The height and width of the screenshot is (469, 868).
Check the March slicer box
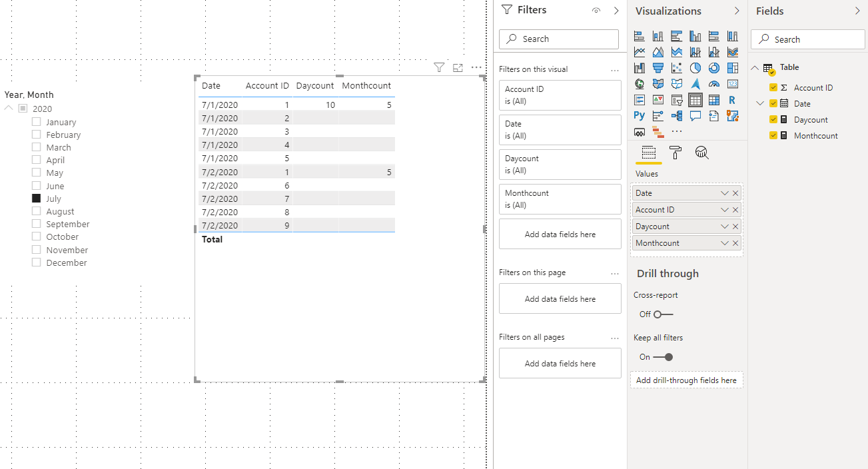coord(37,147)
